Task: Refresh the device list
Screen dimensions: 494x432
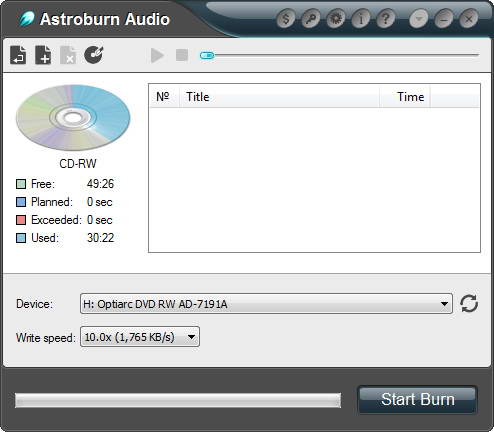Action: [x=469, y=304]
